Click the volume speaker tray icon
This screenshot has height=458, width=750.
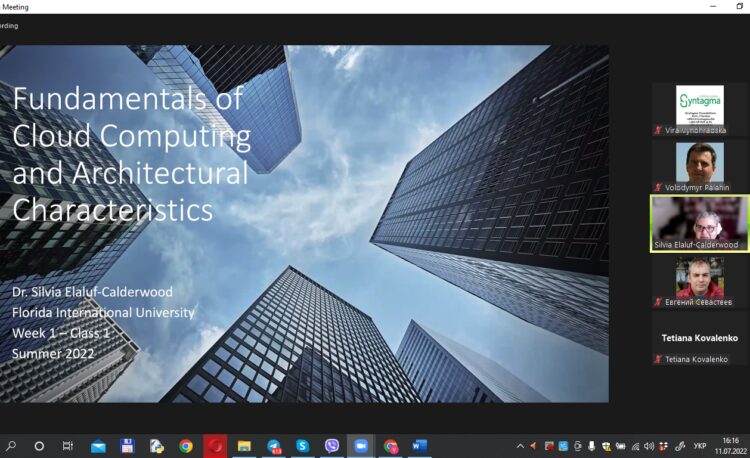pos(649,446)
